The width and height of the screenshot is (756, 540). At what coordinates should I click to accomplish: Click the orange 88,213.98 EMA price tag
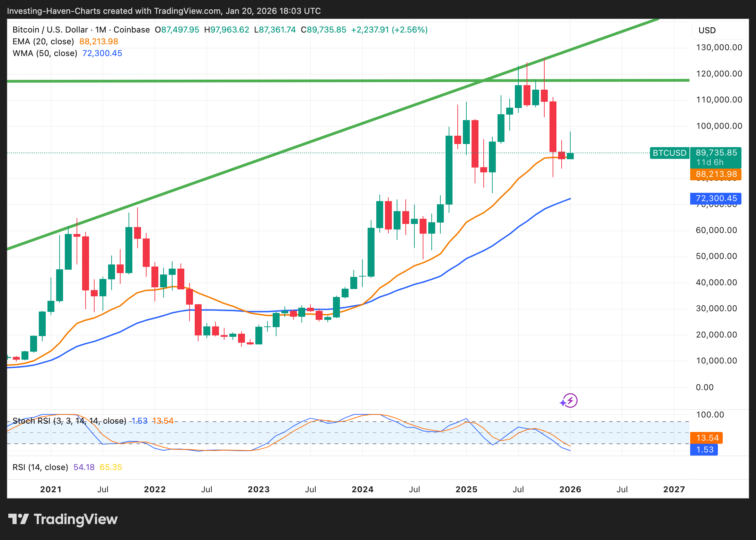click(716, 174)
